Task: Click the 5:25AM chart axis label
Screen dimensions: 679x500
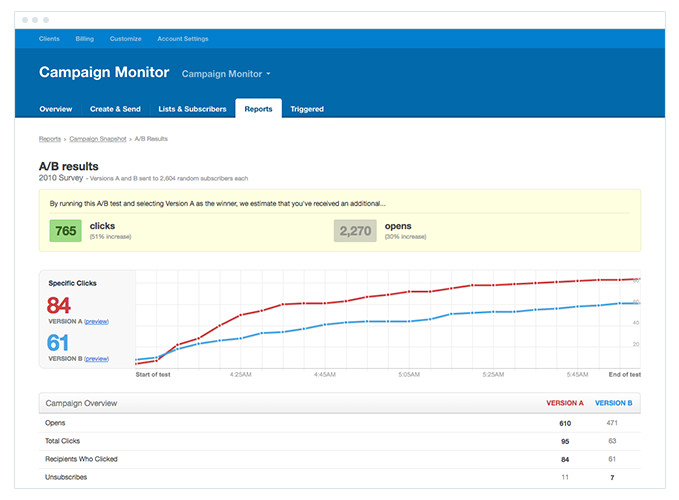Action: pos(493,374)
